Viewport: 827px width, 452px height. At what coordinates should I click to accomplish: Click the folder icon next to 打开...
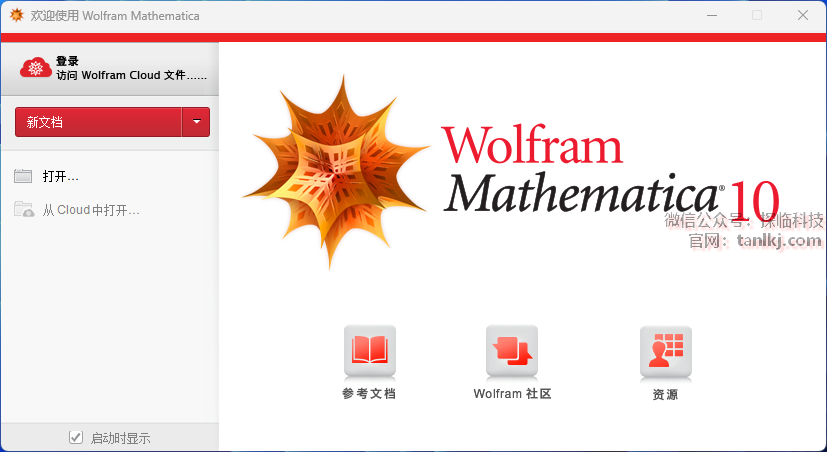23,176
